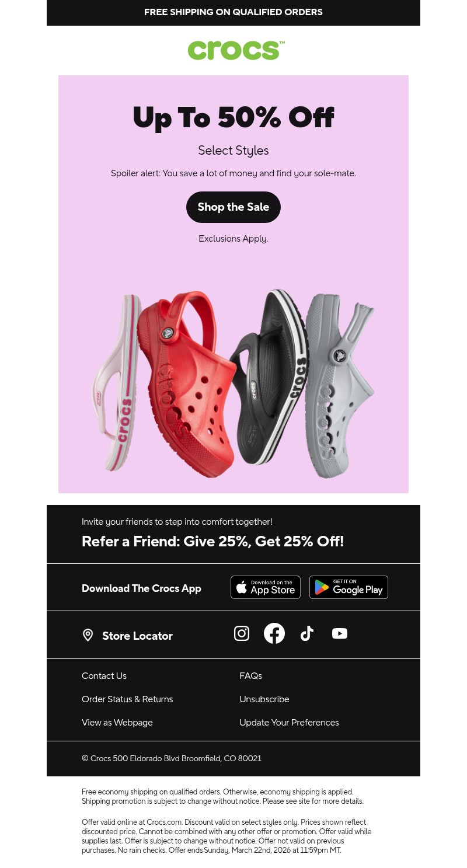Tap the Google Play download badge
Viewport: 467px width, 868px height.
(348, 587)
